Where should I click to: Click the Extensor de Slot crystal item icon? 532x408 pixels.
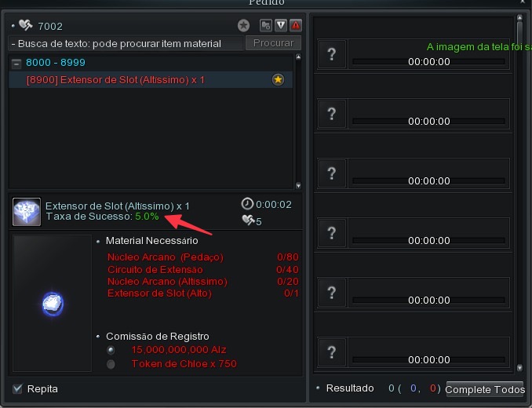pos(27,212)
